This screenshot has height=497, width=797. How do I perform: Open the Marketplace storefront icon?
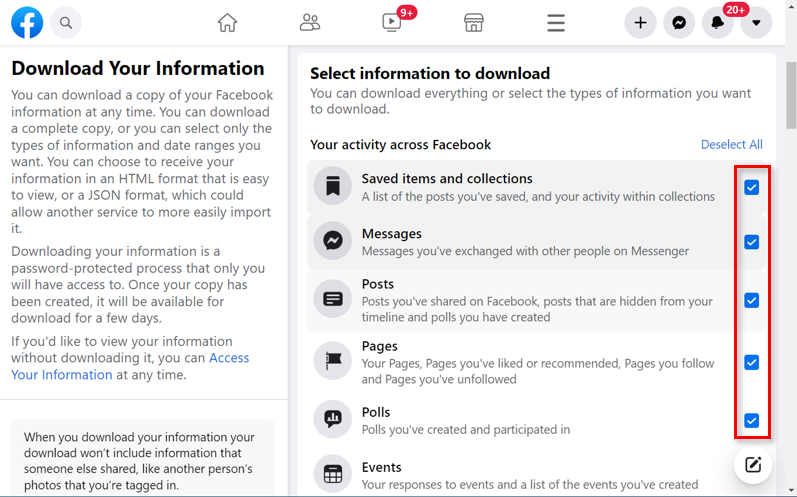[474, 23]
